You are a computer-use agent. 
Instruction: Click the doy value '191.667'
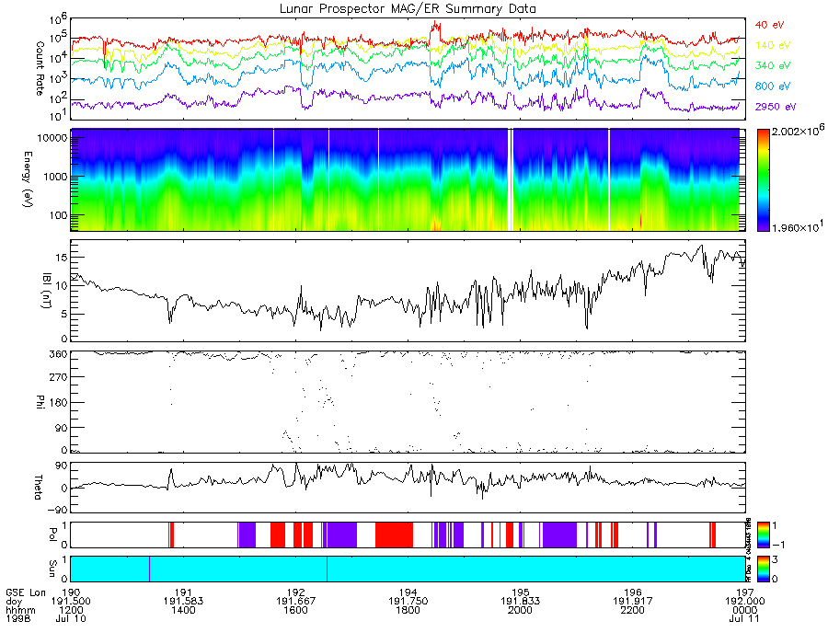(295, 602)
